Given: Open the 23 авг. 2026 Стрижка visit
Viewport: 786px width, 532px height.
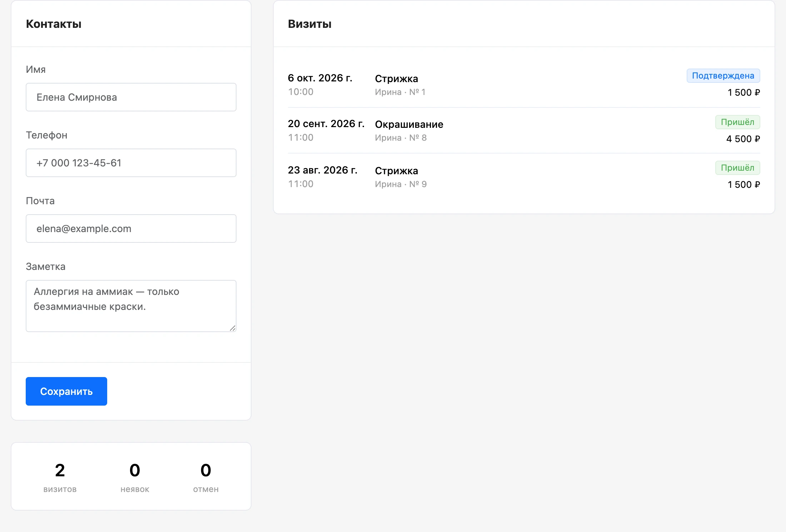Looking at the screenshot, I should click(x=524, y=177).
